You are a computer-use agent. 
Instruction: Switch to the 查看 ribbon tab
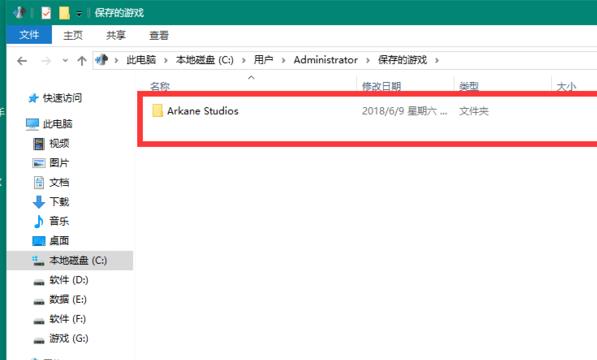tap(159, 35)
